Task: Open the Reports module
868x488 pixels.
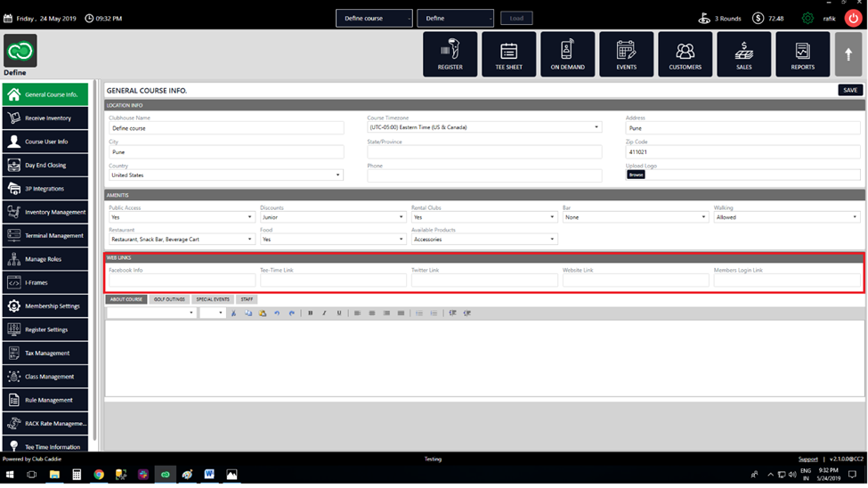Action: [x=802, y=54]
